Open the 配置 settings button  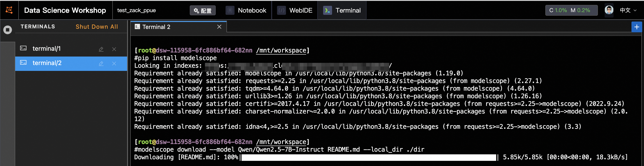203,11
